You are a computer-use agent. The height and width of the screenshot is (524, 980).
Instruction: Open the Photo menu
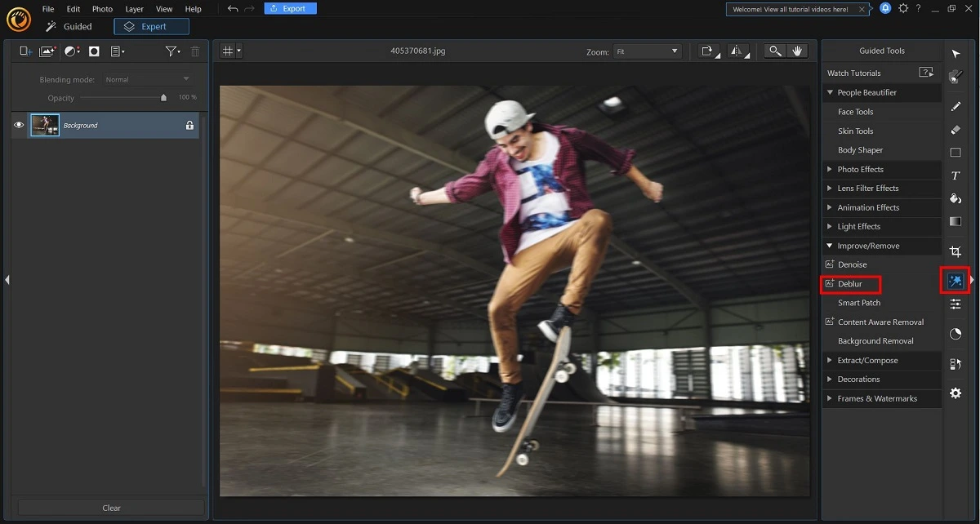(x=102, y=9)
